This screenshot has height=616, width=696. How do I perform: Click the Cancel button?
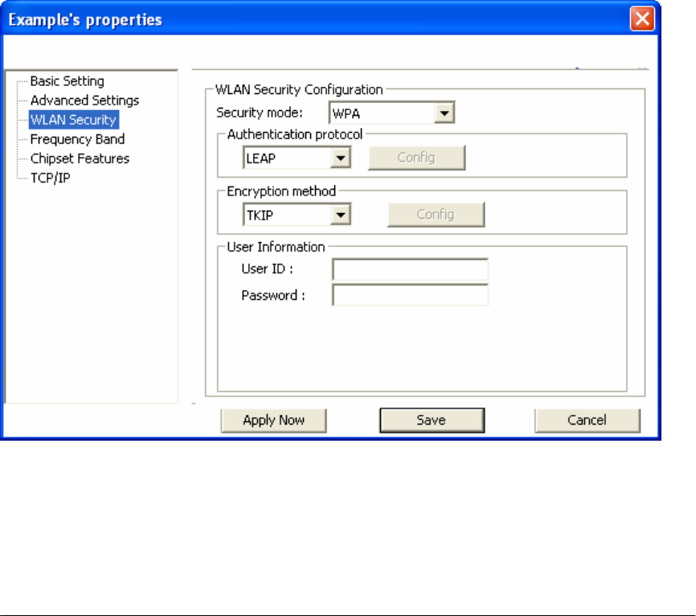pos(588,420)
